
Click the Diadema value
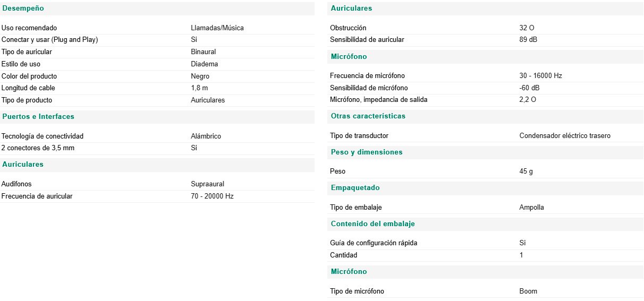(x=205, y=64)
